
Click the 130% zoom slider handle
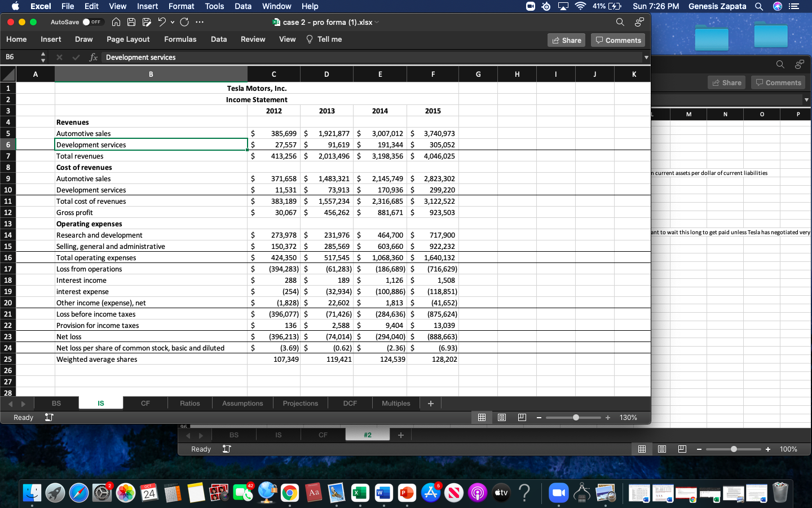pos(576,418)
